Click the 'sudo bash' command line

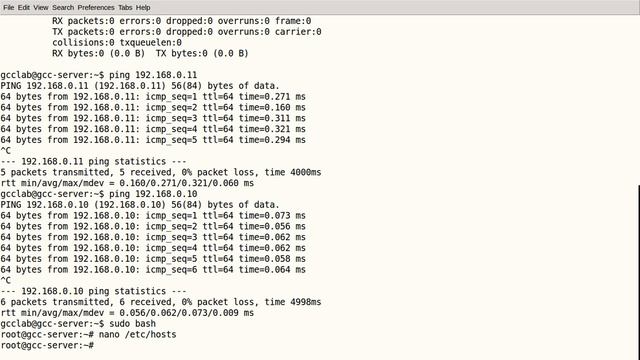pyautogui.click(x=78, y=324)
